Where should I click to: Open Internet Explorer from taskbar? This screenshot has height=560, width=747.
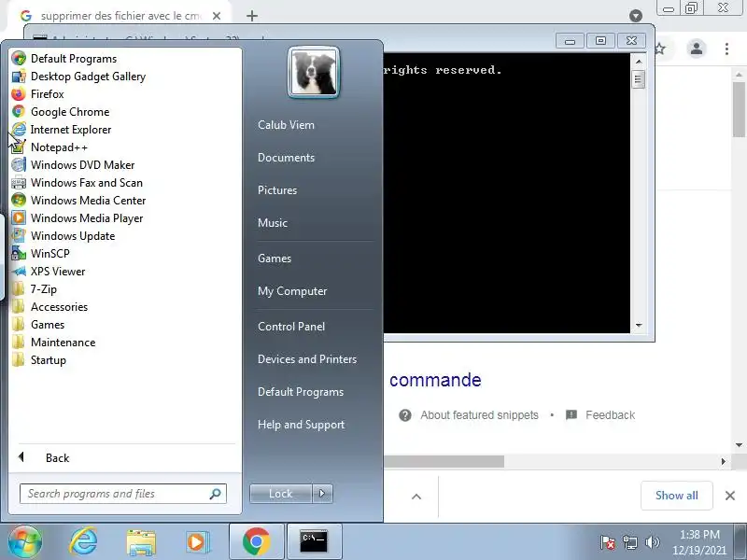(x=83, y=541)
